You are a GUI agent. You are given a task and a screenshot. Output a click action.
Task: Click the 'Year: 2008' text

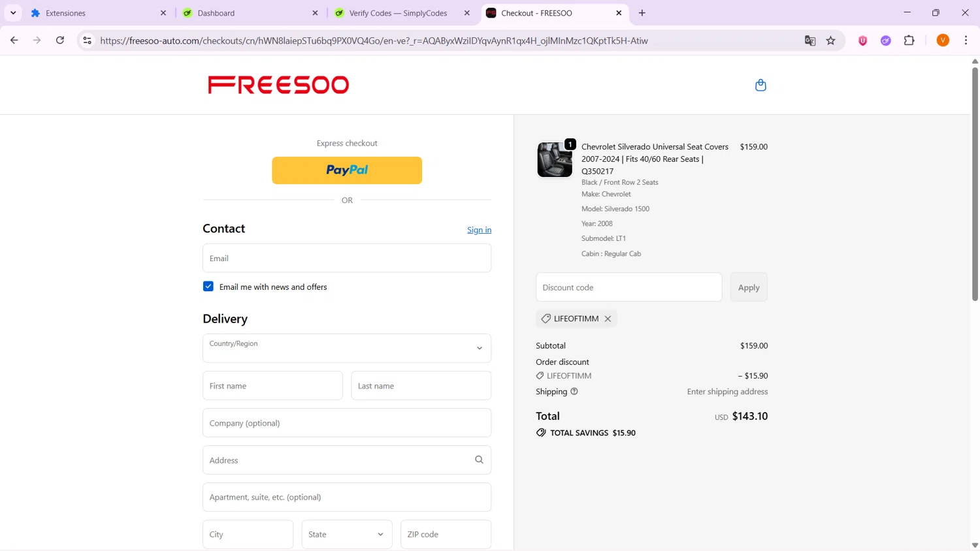(597, 223)
